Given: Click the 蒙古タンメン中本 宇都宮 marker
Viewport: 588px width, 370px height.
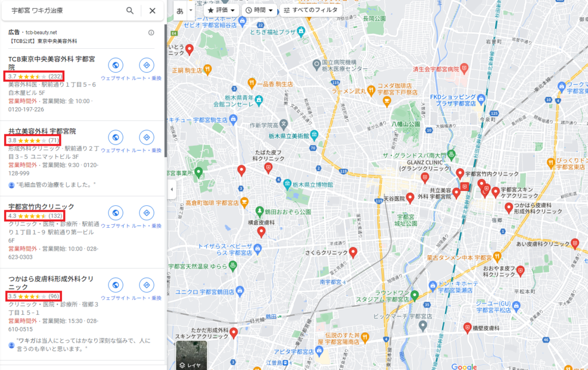Looking at the screenshot, I should pos(497,257).
